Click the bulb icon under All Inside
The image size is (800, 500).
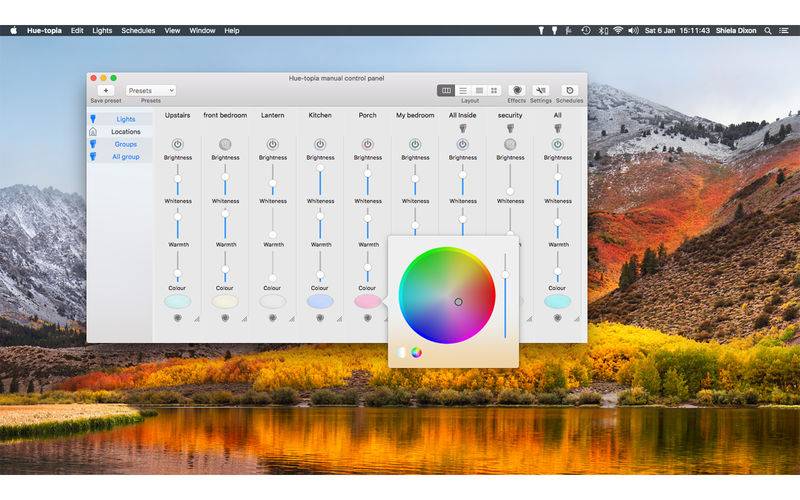[x=463, y=128]
